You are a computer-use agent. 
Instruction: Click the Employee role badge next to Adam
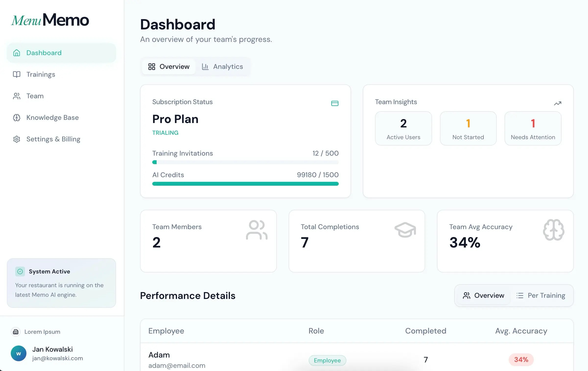(x=327, y=360)
